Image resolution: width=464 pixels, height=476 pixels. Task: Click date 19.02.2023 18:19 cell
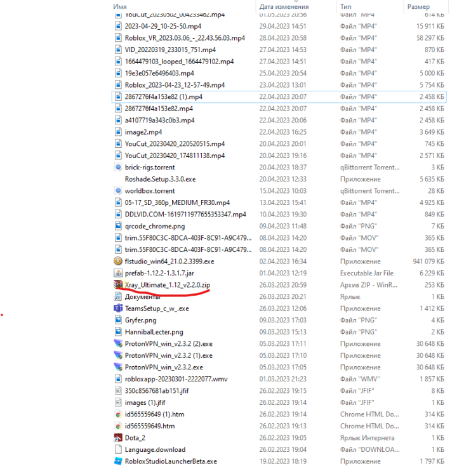(x=282, y=461)
